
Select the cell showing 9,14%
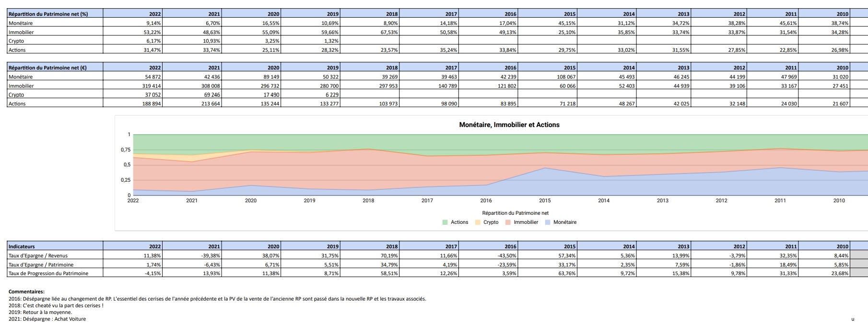(132, 23)
